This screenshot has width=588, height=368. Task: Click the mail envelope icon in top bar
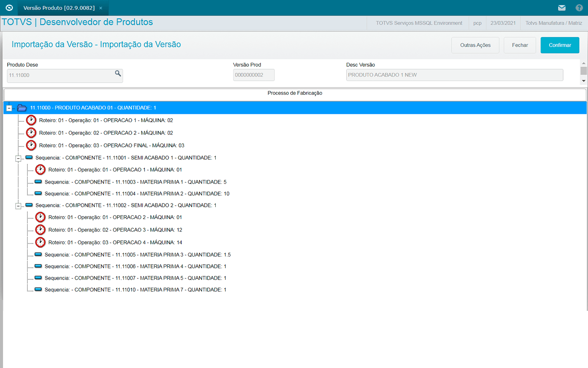pyautogui.click(x=562, y=8)
